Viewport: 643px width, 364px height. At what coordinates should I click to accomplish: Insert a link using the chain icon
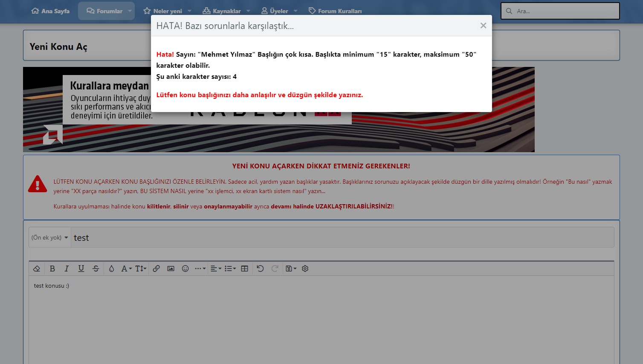click(x=156, y=269)
